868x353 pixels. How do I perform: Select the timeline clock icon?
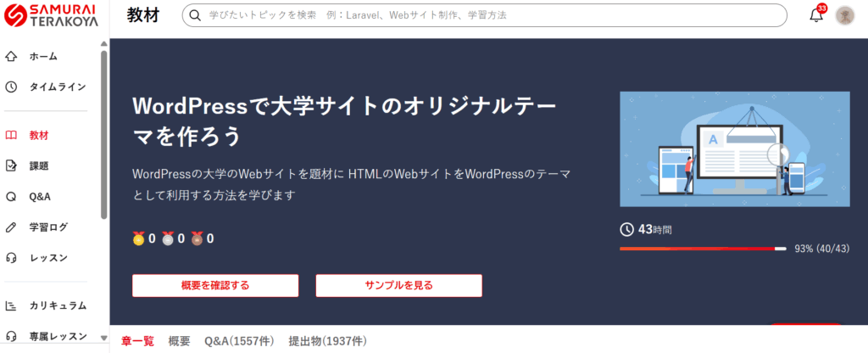[12, 87]
